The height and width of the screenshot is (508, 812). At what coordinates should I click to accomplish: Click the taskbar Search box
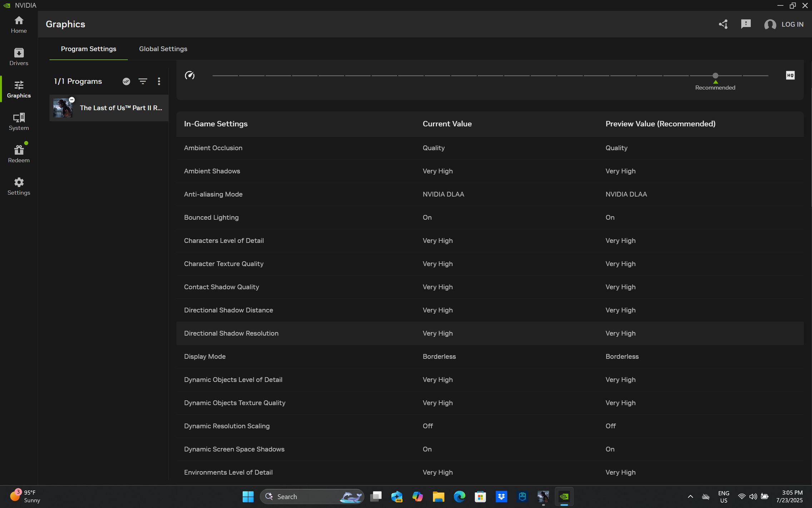[x=312, y=497]
